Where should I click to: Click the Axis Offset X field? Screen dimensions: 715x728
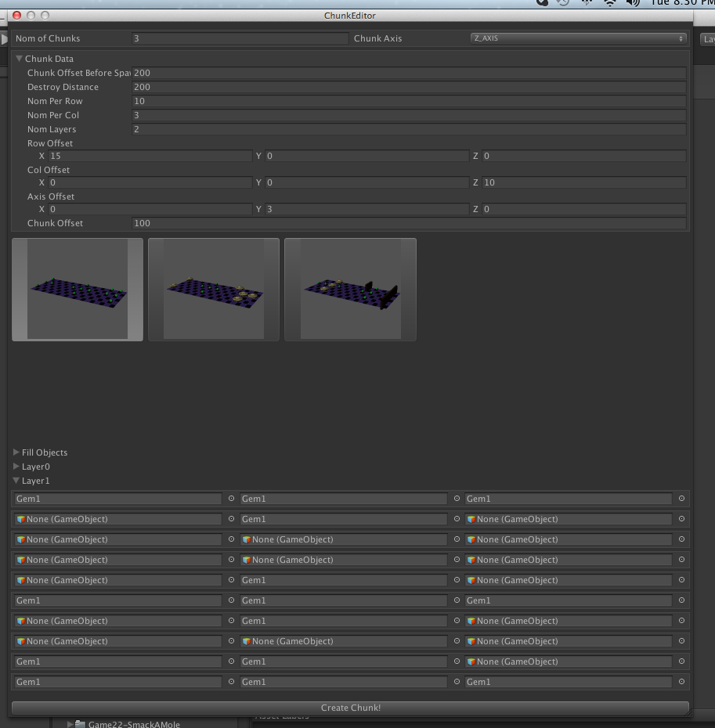150,209
